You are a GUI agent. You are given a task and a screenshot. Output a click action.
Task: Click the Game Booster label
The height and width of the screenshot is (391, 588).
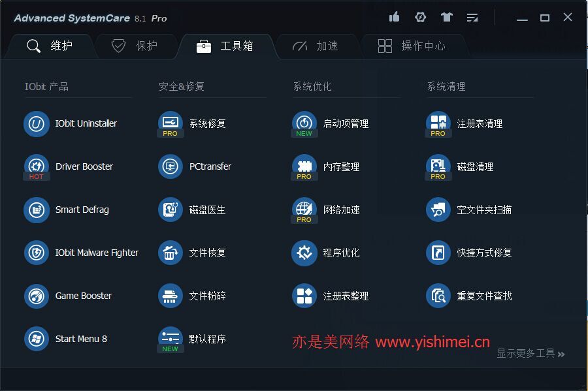coord(84,296)
